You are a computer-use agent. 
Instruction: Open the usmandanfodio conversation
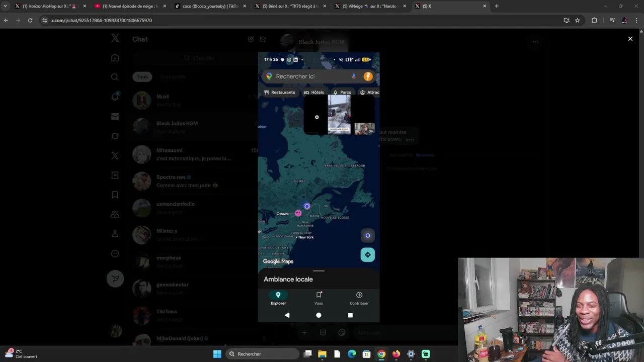[x=194, y=208]
